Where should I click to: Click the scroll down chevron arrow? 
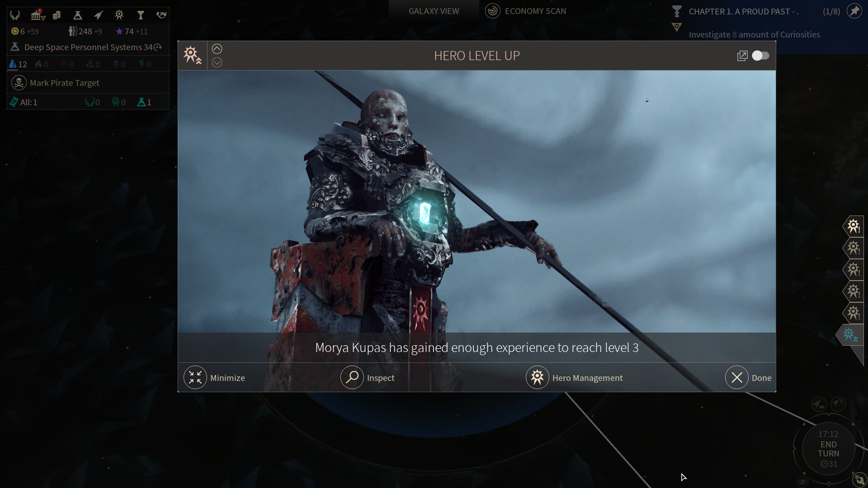[x=217, y=62]
